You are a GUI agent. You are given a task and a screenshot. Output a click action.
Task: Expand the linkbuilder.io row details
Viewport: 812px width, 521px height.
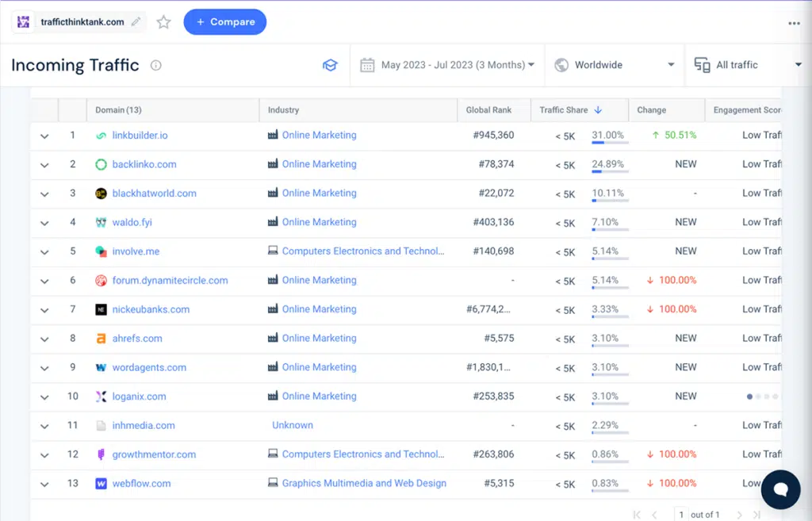click(44, 136)
